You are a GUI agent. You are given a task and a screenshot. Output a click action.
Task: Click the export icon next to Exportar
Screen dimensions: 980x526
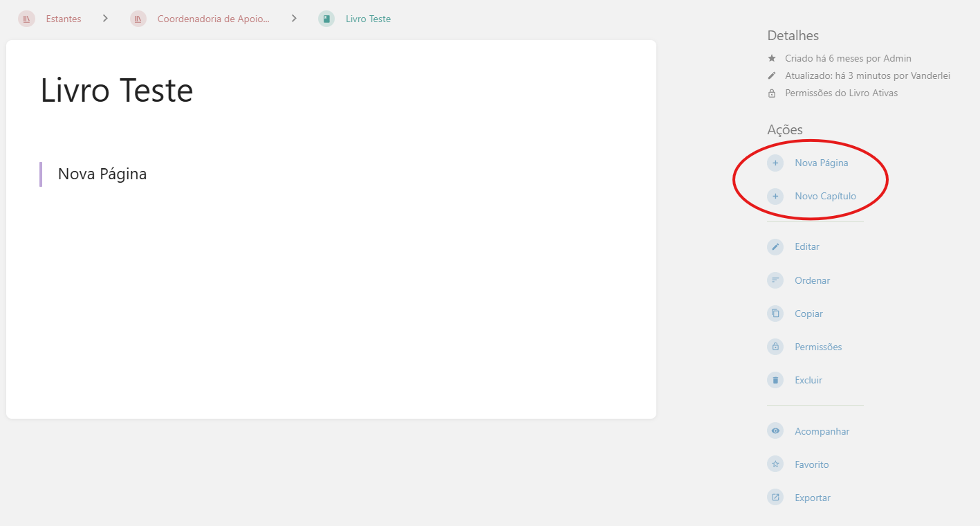point(775,498)
